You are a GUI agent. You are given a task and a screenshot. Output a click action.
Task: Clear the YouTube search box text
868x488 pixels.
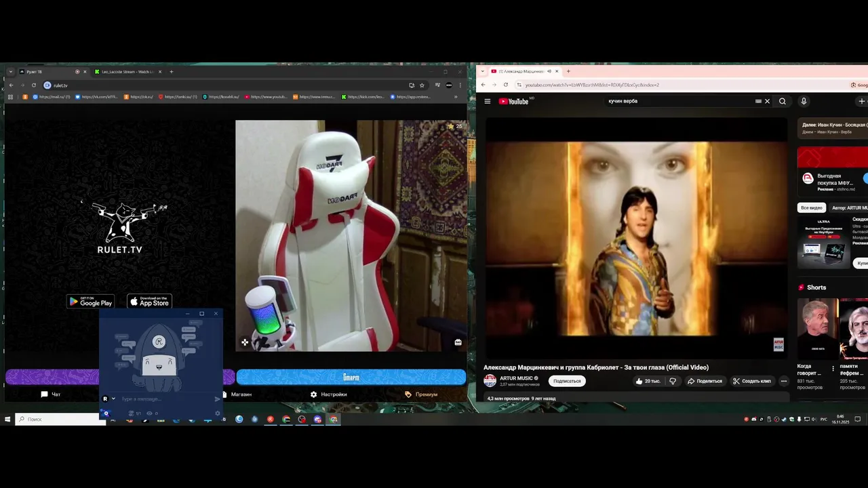[767, 101]
